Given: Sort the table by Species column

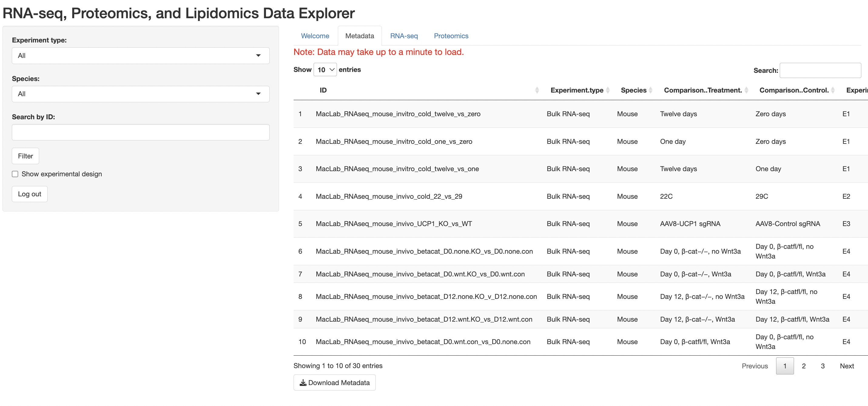Looking at the screenshot, I should pos(650,90).
